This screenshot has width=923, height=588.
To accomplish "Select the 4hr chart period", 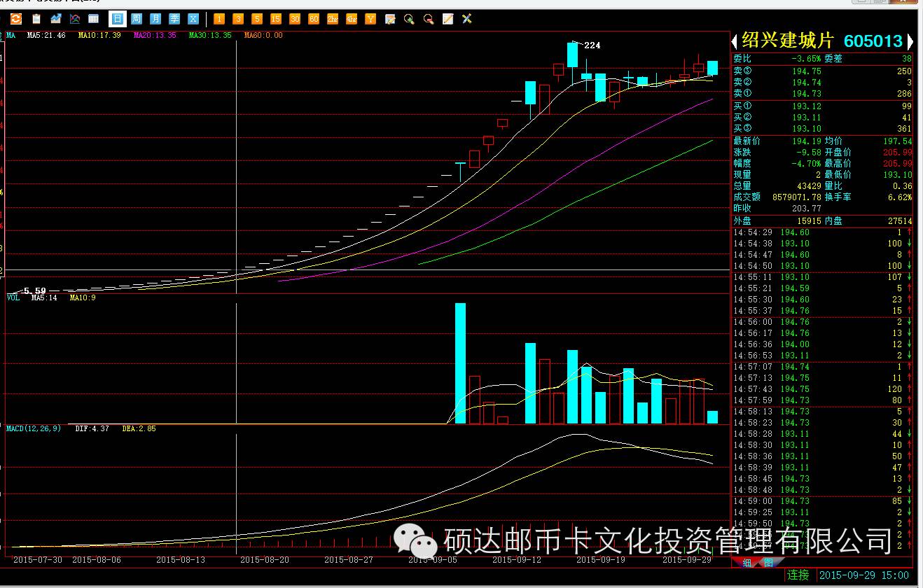I will pos(352,19).
